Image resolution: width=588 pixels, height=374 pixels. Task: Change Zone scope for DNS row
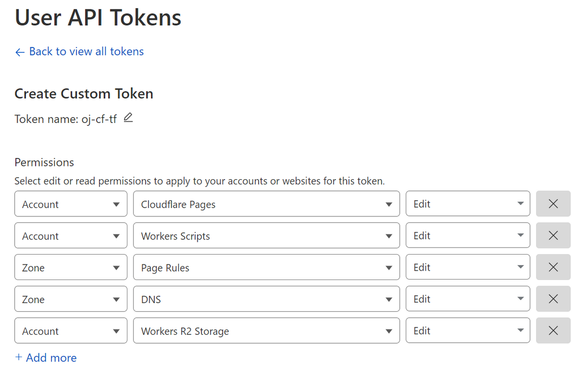coord(71,299)
